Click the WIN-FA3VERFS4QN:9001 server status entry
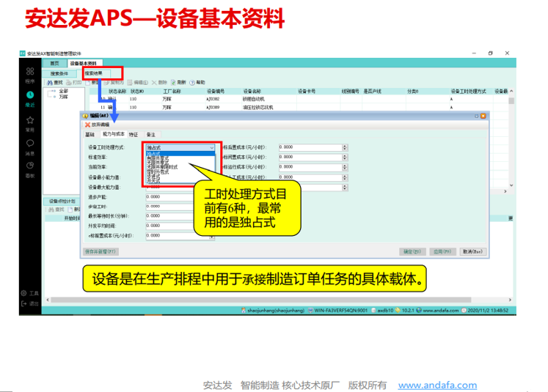 337,311
